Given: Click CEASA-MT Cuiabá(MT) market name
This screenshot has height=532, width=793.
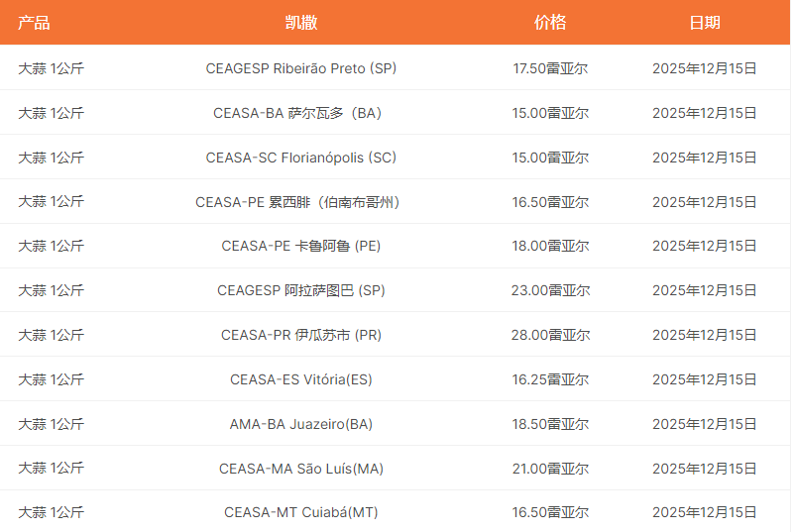Looking at the screenshot, I should pyautogui.click(x=300, y=512).
